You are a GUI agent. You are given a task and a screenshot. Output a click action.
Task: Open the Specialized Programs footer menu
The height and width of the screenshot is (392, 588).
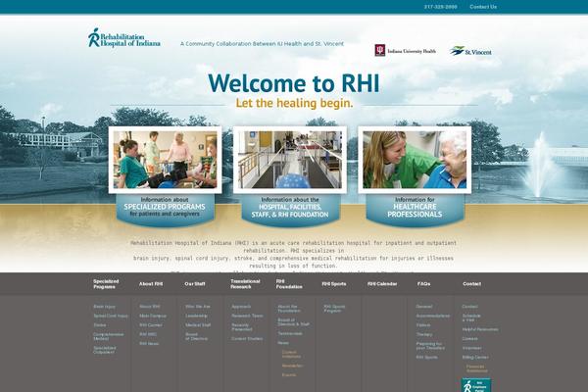[106, 284]
